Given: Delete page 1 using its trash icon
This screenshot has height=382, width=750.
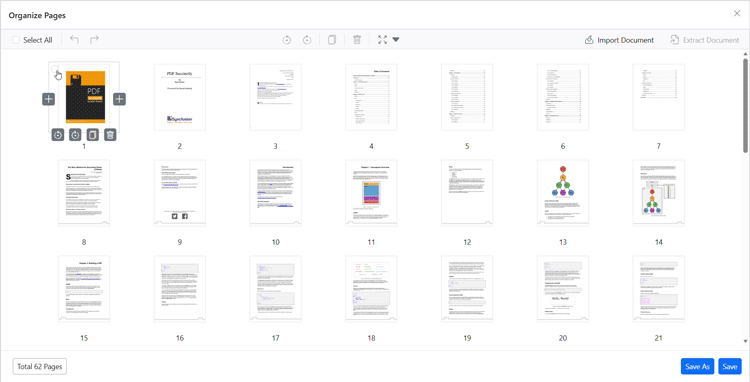Looking at the screenshot, I should point(110,135).
